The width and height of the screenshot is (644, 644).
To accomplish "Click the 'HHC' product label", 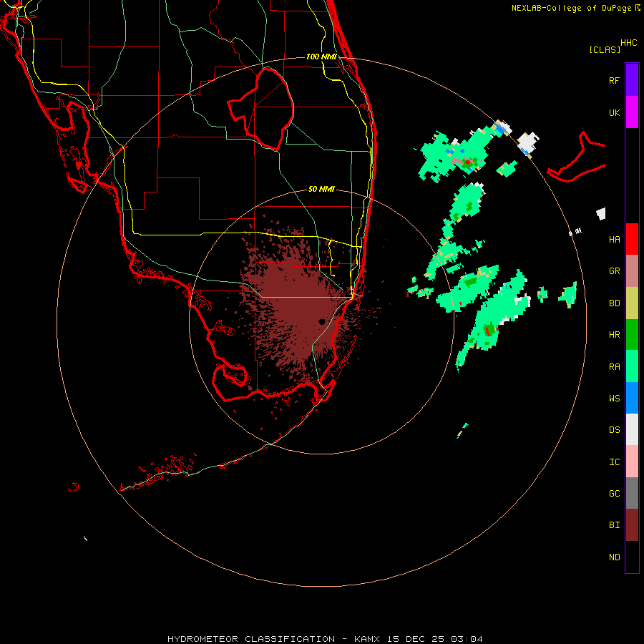I will pyautogui.click(x=629, y=43).
